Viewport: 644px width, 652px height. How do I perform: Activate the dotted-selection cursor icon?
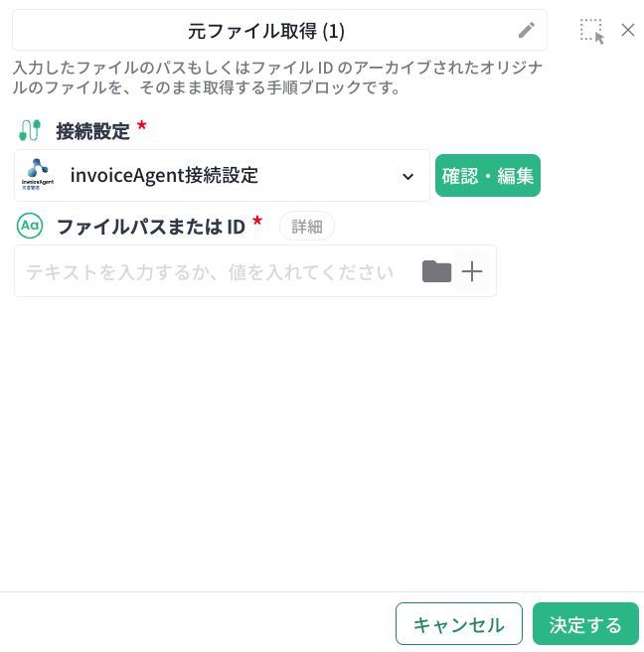pos(592,31)
